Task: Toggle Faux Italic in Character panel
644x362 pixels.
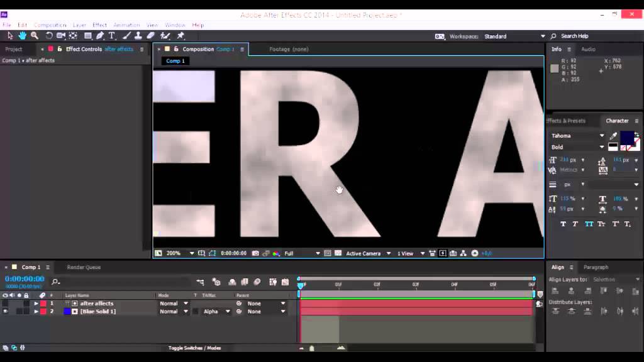Action: click(575, 224)
